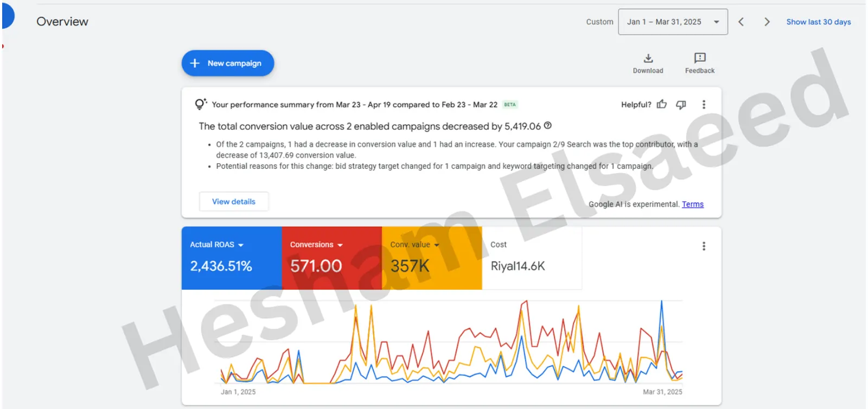Click the Jan 1, 2025 axis label
This screenshot has height=409, width=868.
238,392
